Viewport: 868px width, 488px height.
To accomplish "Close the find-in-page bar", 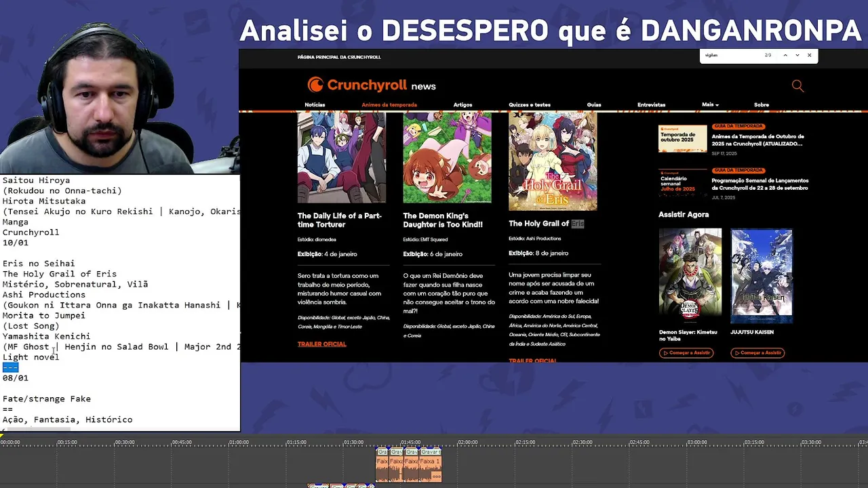I will (809, 55).
